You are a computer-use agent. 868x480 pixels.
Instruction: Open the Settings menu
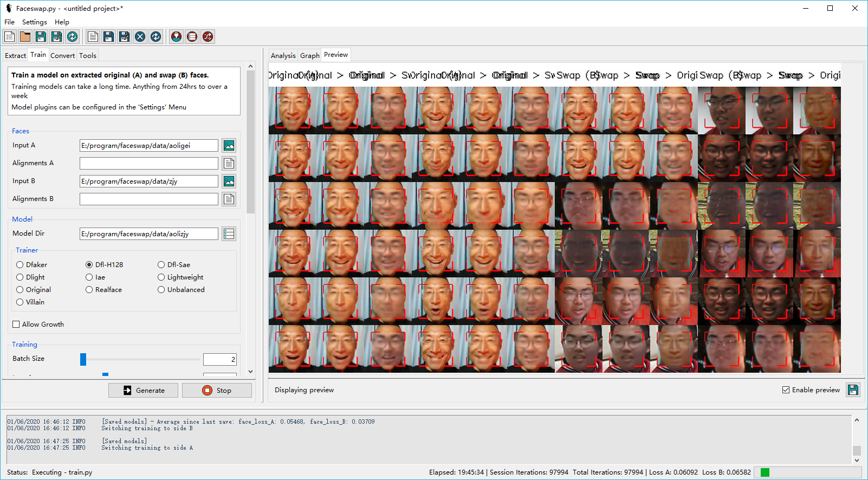[34, 22]
